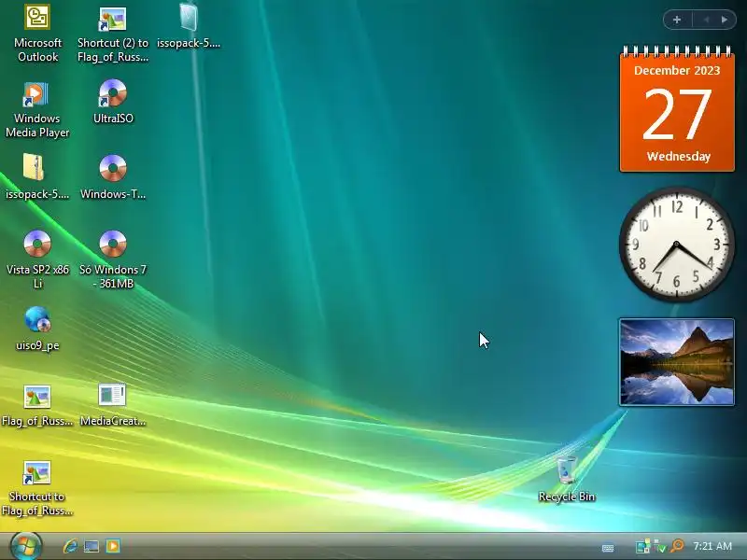Select the Shortcut (2) to Flag_of_Russ icon
747x560 pixels.
(113, 35)
